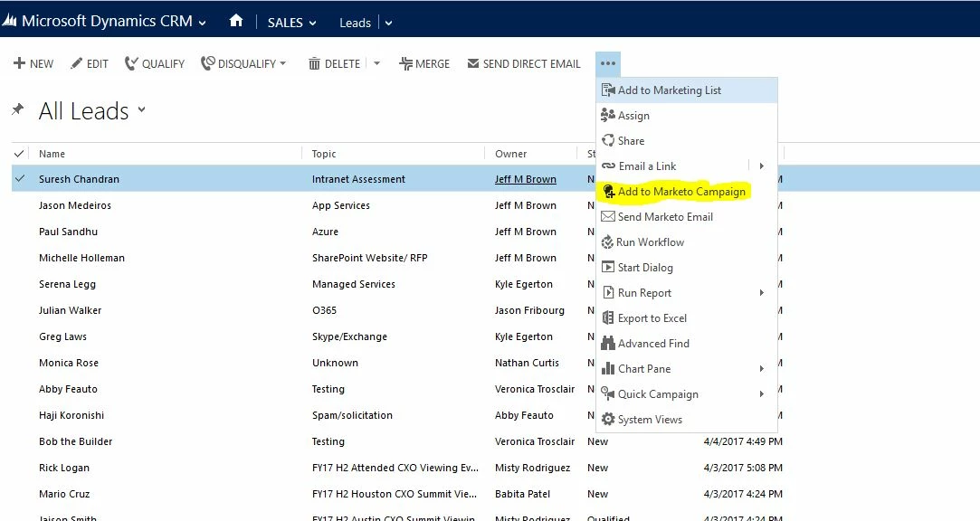Sort by the Topic column header
This screenshot has height=521, width=980.
tap(324, 154)
